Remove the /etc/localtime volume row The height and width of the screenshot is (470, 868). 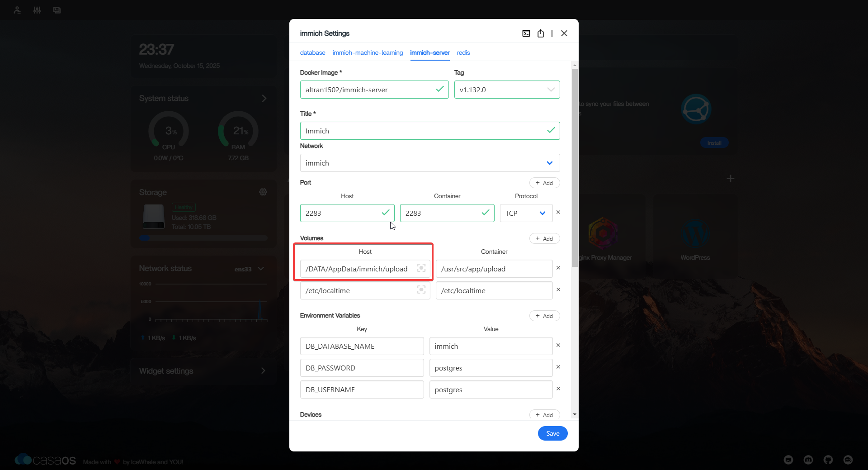pos(558,290)
